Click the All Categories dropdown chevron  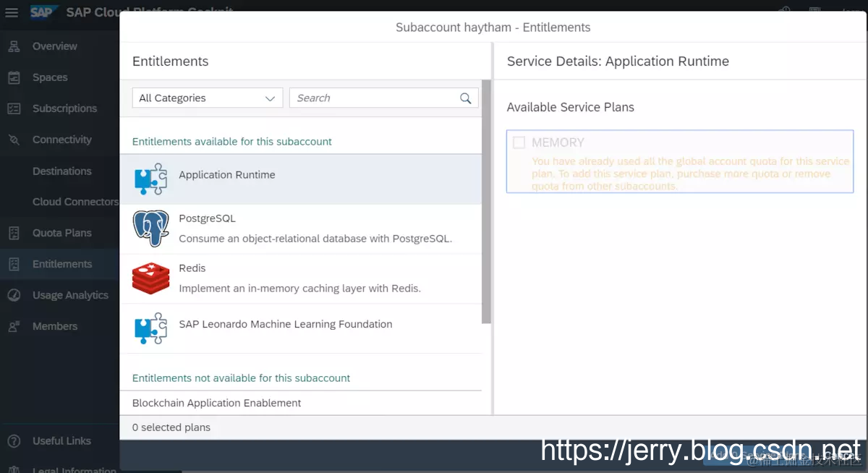point(271,98)
